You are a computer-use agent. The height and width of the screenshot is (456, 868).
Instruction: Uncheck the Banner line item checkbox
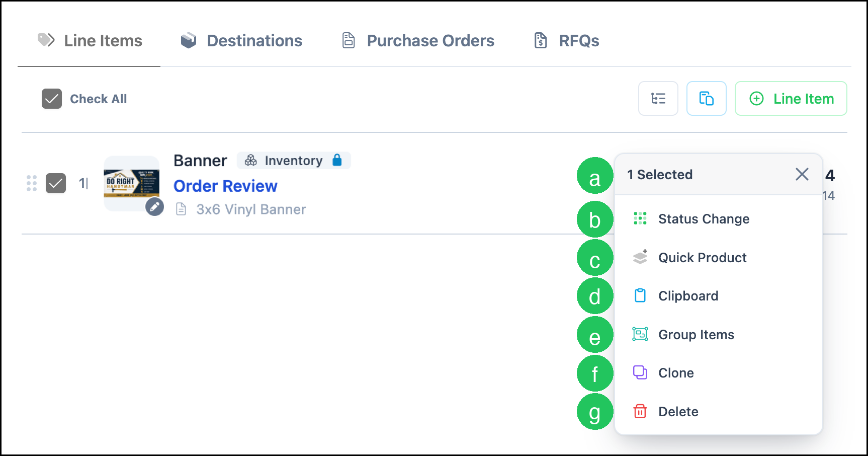tap(56, 183)
